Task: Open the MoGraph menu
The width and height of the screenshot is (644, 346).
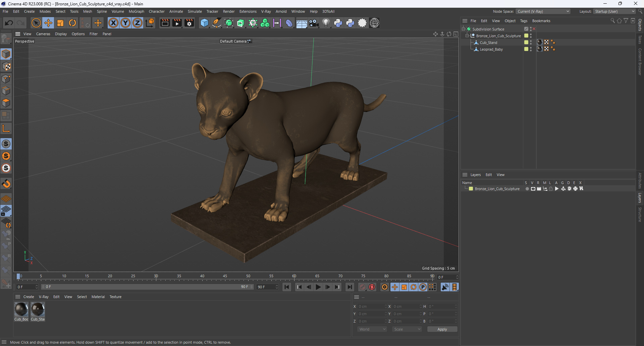Action: (x=136, y=11)
